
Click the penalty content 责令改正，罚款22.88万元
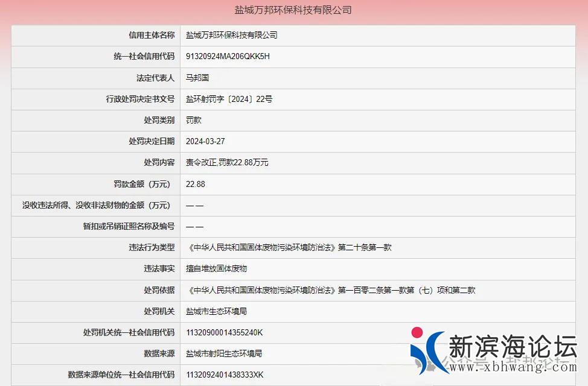(x=229, y=163)
